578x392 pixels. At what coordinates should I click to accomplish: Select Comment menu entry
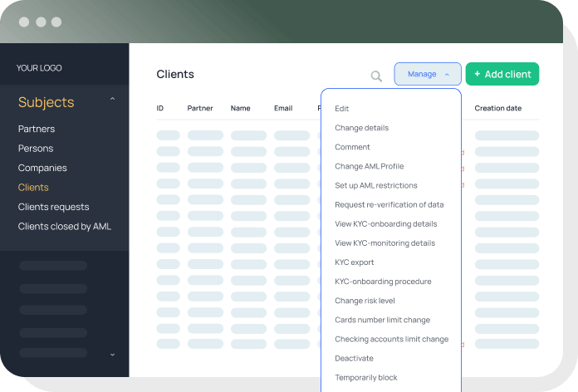coord(352,147)
